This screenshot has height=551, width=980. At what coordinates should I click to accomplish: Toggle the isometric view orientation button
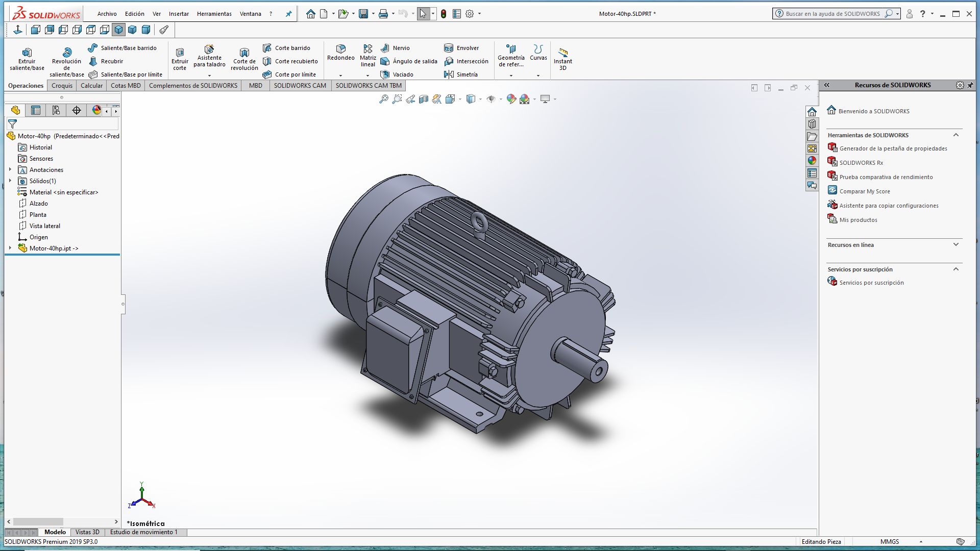[x=118, y=30]
